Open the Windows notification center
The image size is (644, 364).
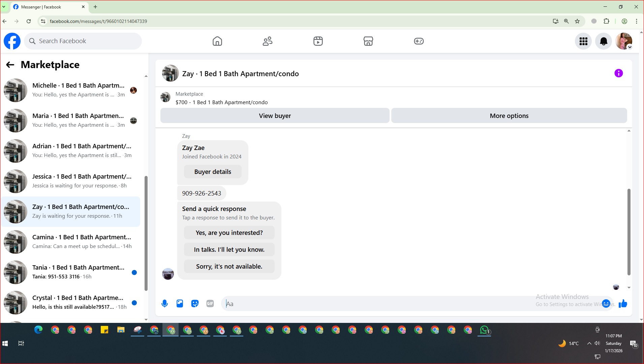(634, 343)
